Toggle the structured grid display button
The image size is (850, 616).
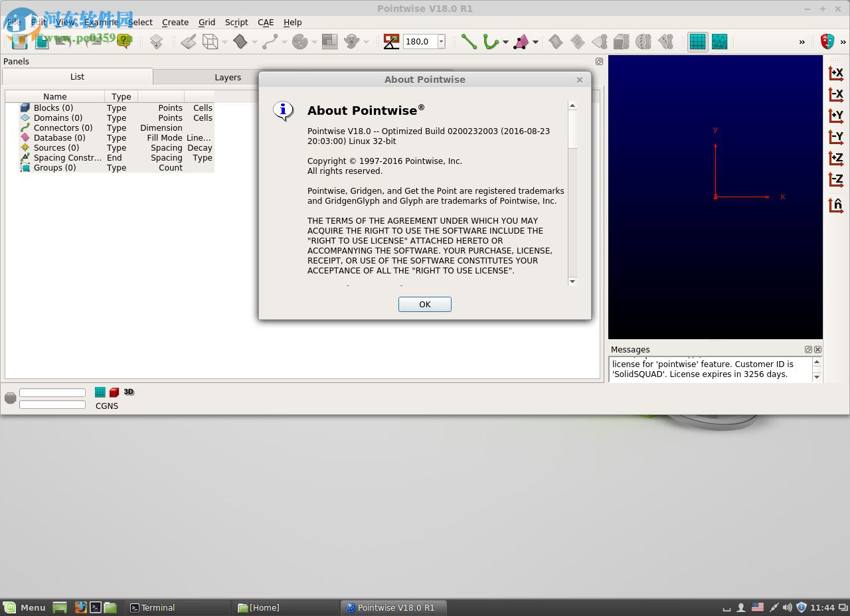697,41
